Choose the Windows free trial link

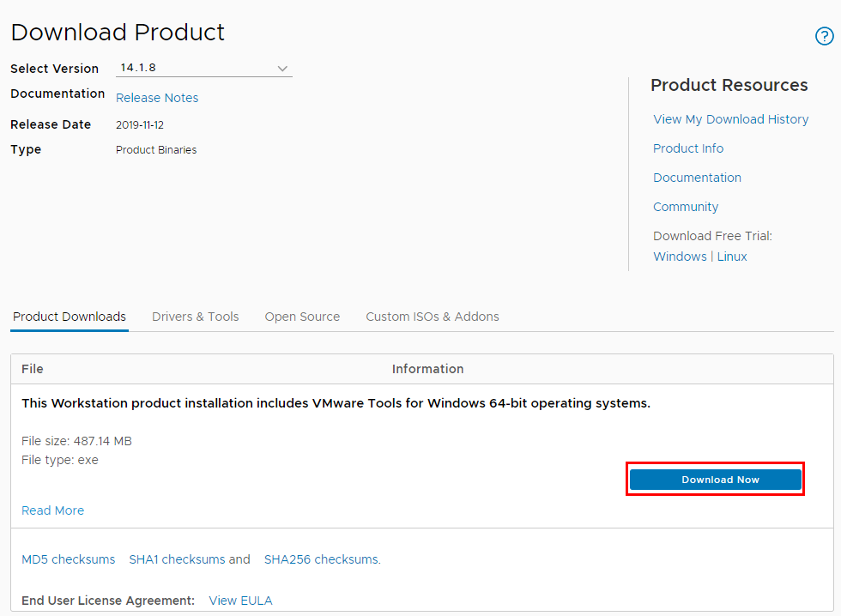(x=680, y=257)
